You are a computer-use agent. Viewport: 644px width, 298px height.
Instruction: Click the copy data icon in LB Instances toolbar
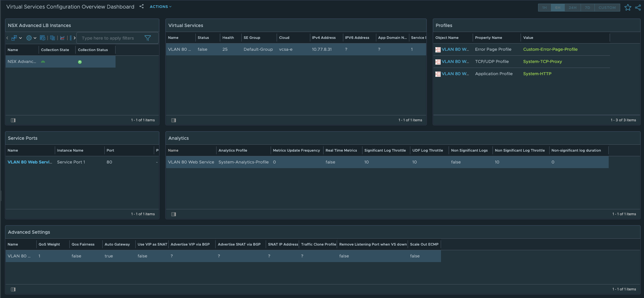(52, 38)
